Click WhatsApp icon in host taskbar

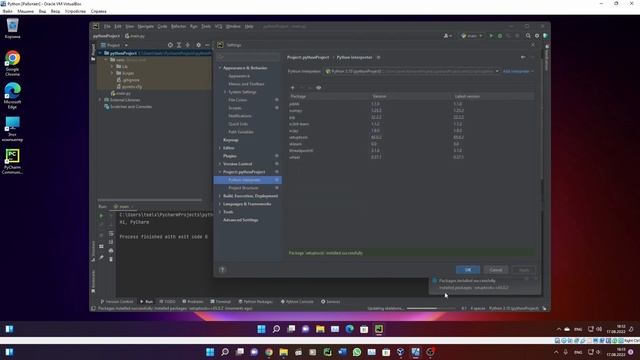pos(357,352)
